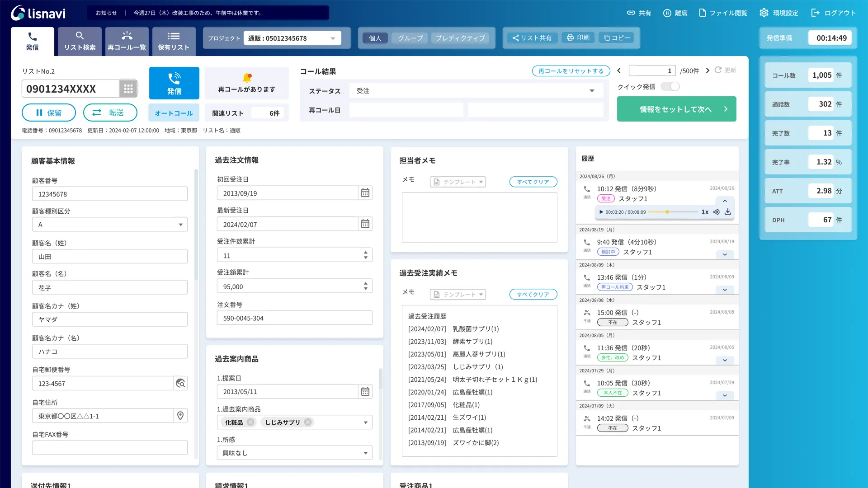868x488 pixels.
Task: Open the dial pad beside the phone number field
Action: pyautogui.click(x=128, y=88)
